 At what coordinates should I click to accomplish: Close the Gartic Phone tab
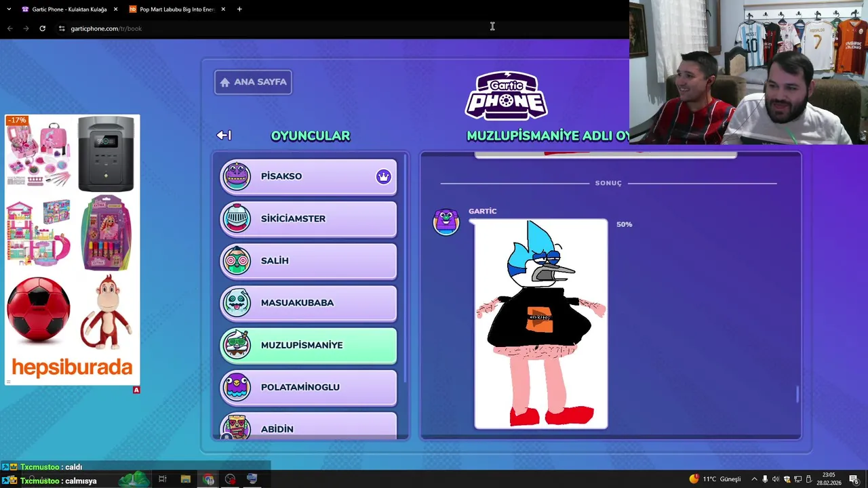(x=115, y=9)
